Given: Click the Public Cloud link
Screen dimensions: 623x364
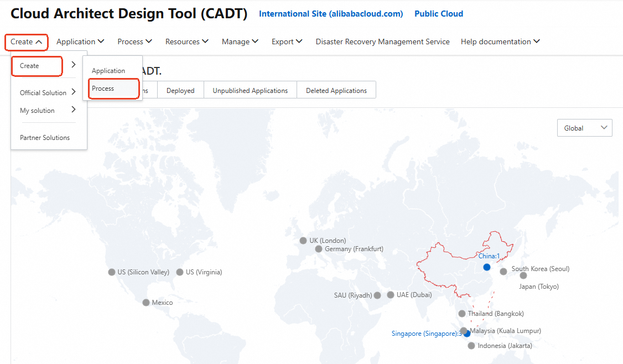Looking at the screenshot, I should coord(439,14).
